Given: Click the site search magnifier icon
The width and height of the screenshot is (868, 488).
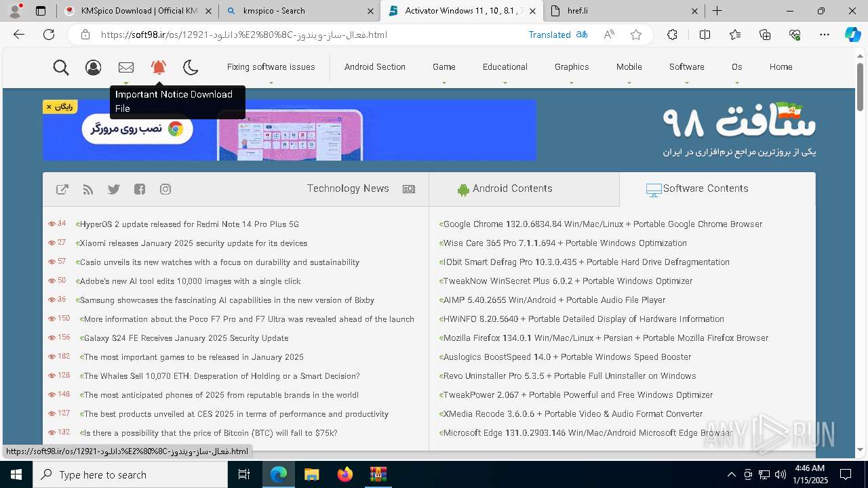Looking at the screenshot, I should click(x=61, y=67).
